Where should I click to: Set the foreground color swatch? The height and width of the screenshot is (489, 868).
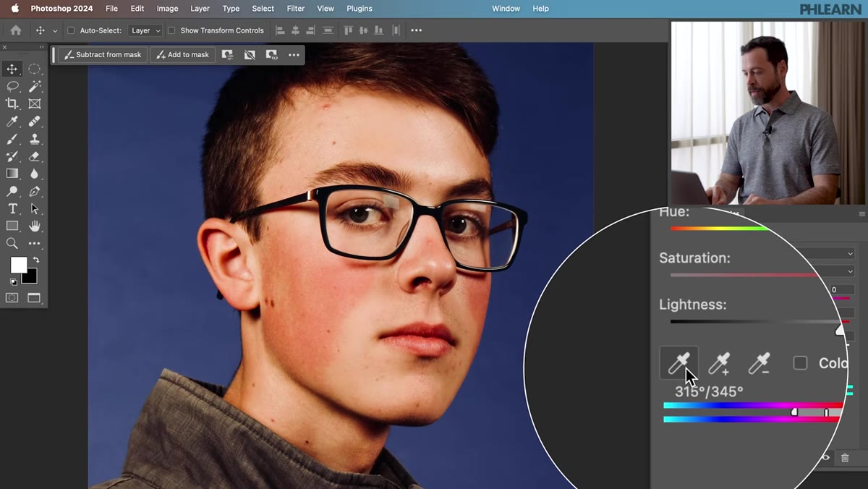click(x=18, y=265)
